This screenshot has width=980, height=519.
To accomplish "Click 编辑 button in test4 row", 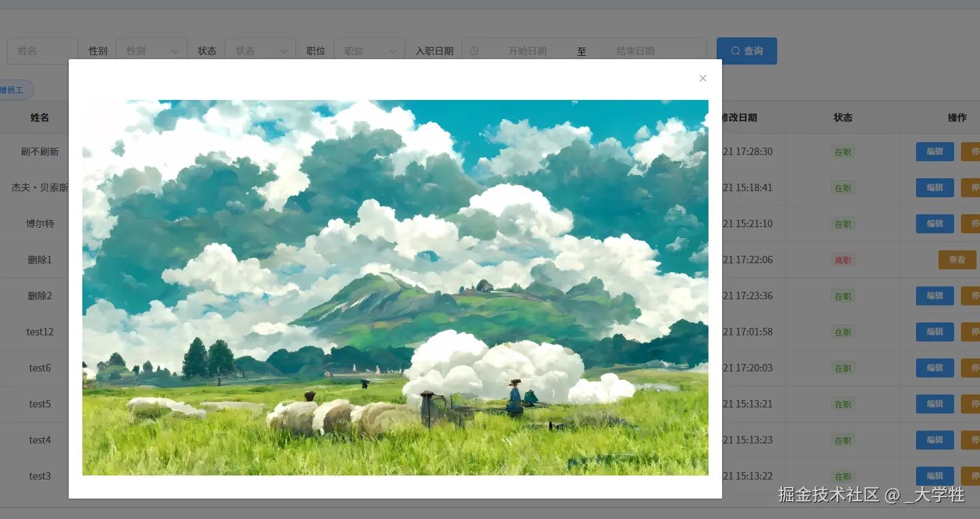I will [x=935, y=440].
